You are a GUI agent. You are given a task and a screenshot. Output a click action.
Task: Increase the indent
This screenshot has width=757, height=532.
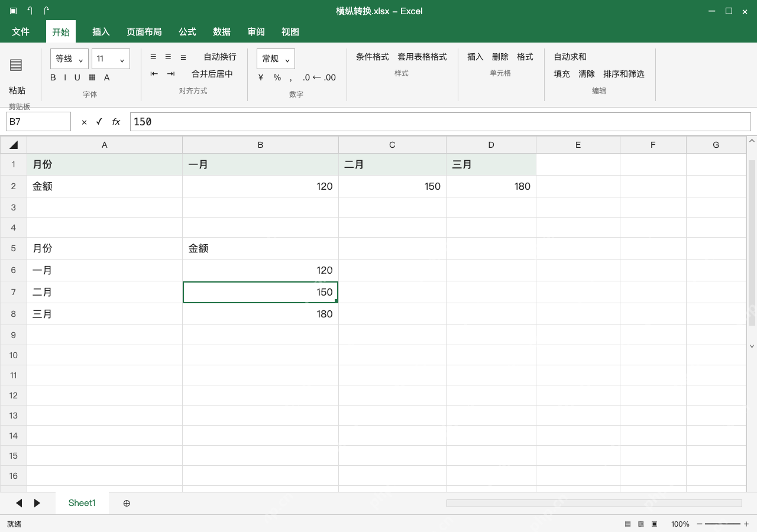pos(171,74)
